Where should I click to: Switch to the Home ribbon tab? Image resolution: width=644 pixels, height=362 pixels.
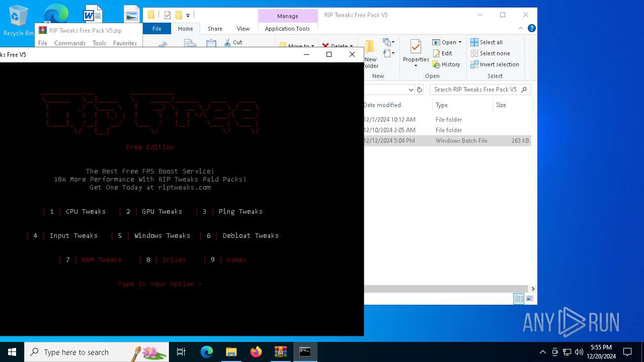click(x=185, y=29)
